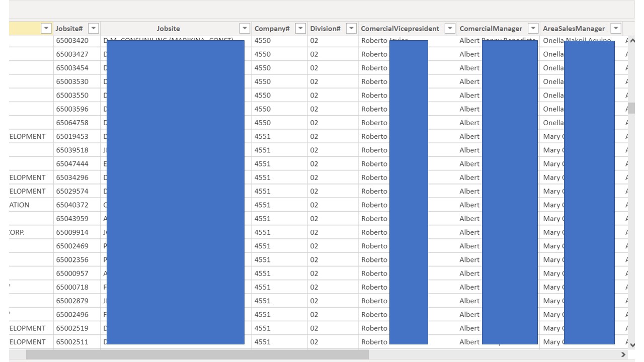Viewport: 644px width, 362px height.
Task: Select jobsite number cell 65002879
Action: [x=76, y=301]
